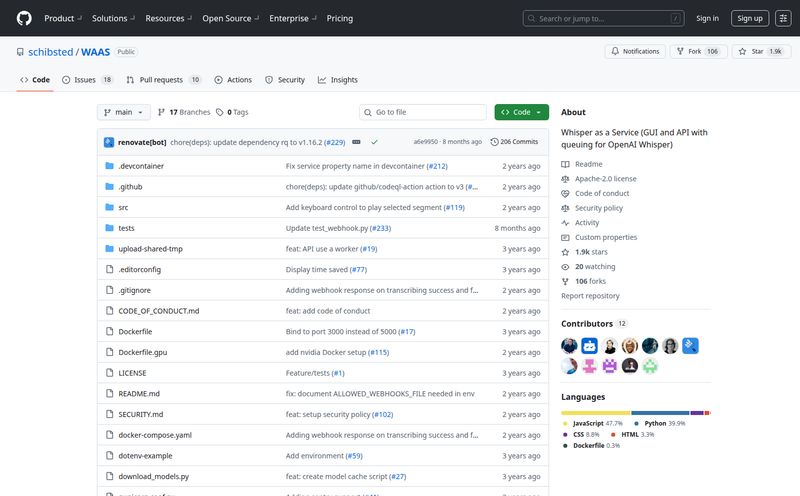The image size is (800, 496).
Task: View the 206 Commits history
Action: click(x=514, y=142)
